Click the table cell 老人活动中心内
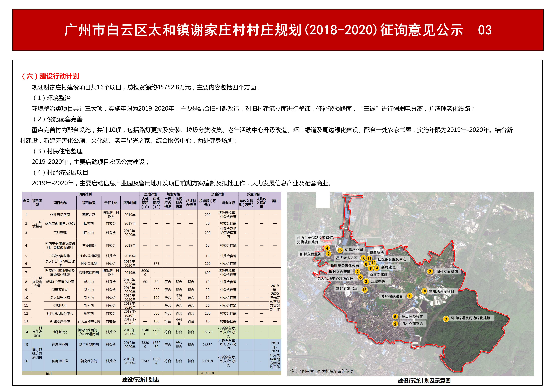 coord(89,321)
